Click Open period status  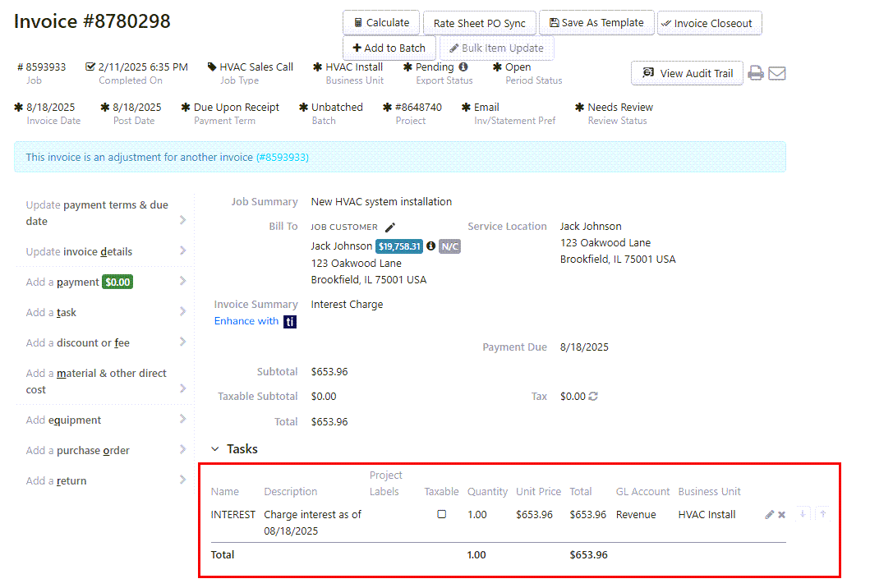click(518, 67)
